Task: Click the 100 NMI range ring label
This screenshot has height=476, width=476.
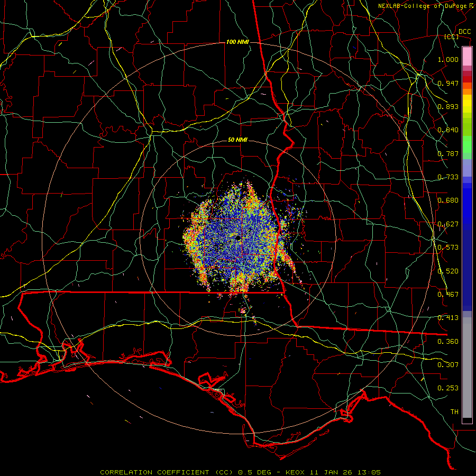Action: (x=237, y=42)
